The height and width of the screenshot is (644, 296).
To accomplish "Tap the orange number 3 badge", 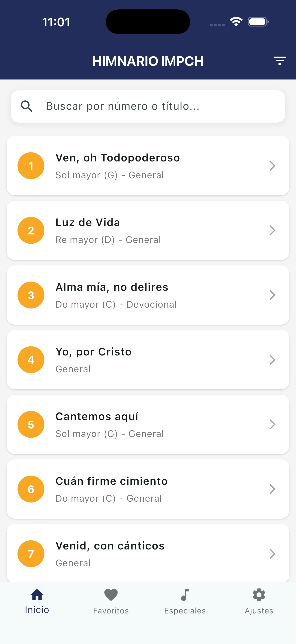I will (31, 295).
